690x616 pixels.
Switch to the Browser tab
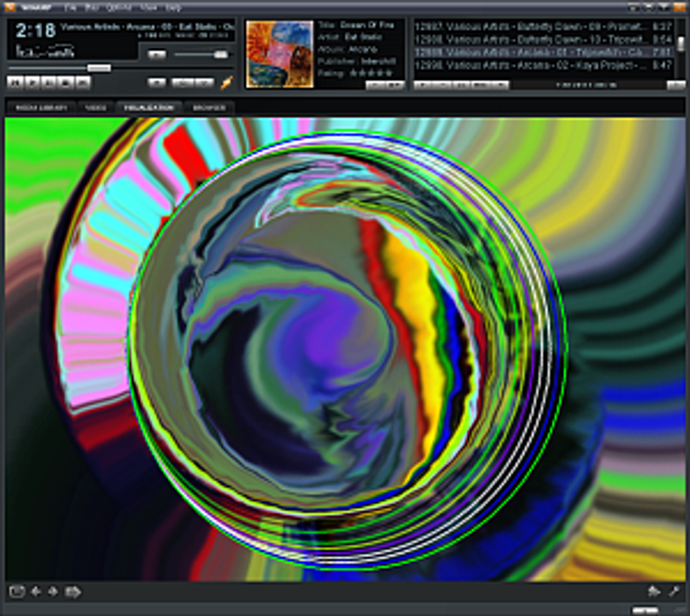pyautogui.click(x=209, y=108)
